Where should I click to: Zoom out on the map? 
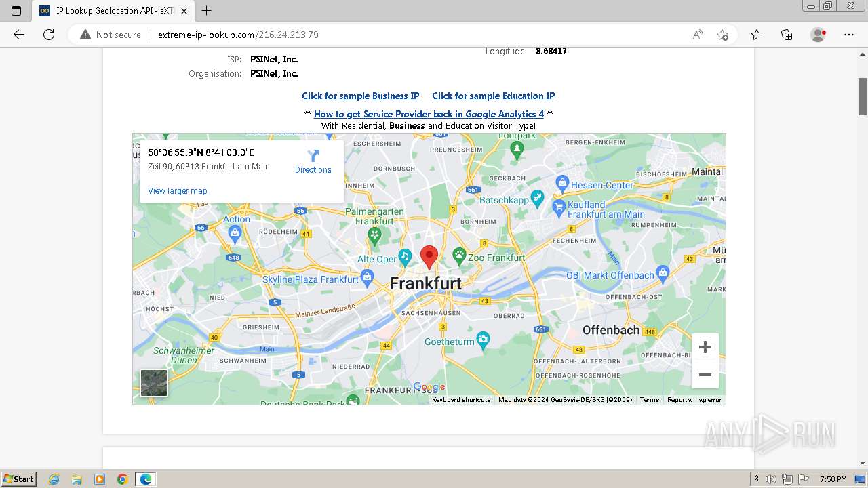coord(705,375)
